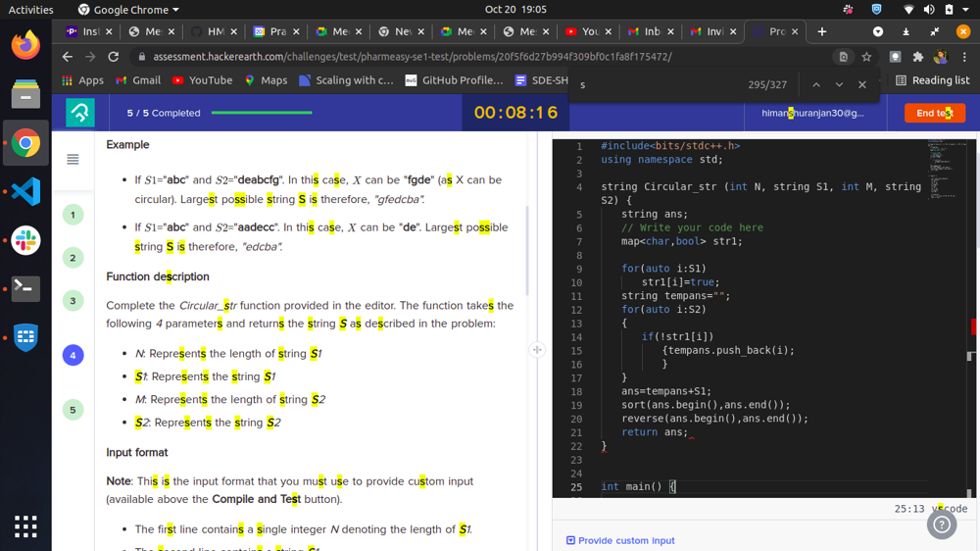Bookmark this page with the star icon
This screenshot has height=551, width=980.
pyautogui.click(x=866, y=57)
